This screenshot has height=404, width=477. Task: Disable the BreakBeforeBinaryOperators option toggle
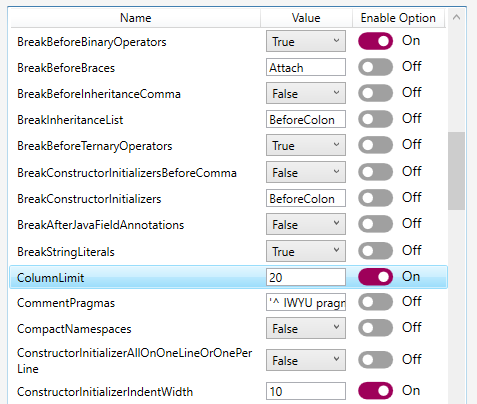click(x=375, y=41)
